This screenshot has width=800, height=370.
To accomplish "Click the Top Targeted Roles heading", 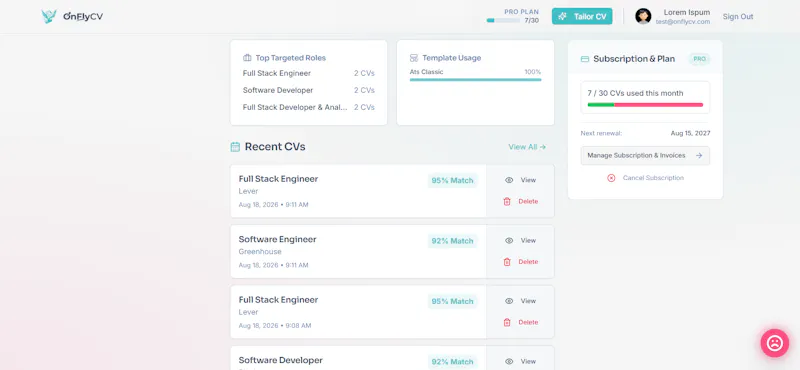I will point(290,58).
